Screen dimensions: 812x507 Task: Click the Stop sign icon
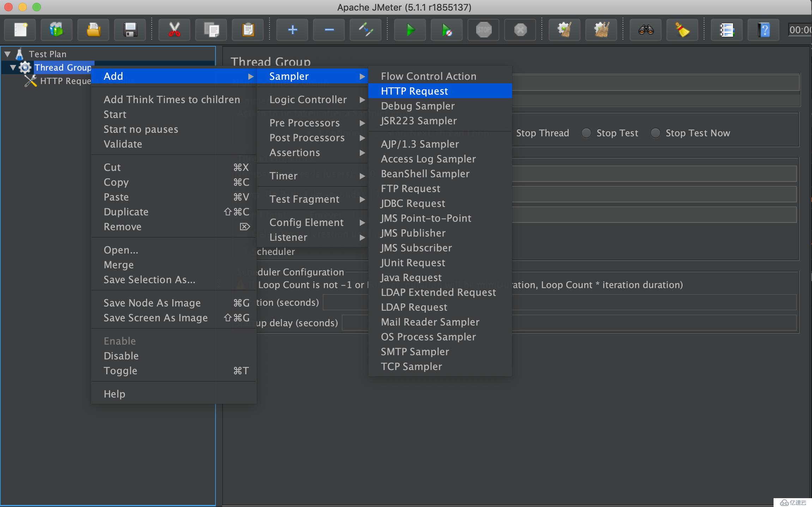pos(484,30)
